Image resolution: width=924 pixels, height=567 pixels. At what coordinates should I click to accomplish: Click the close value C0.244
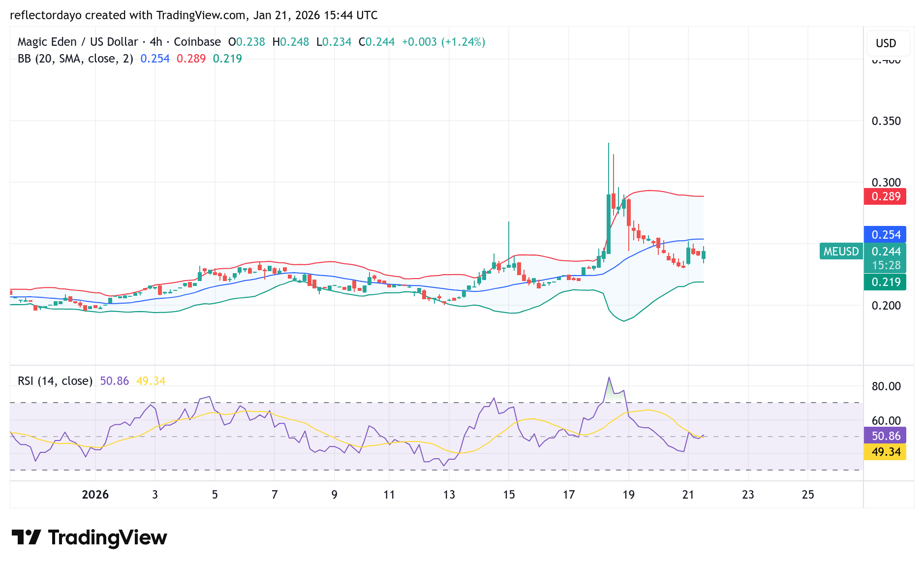pyautogui.click(x=376, y=42)
